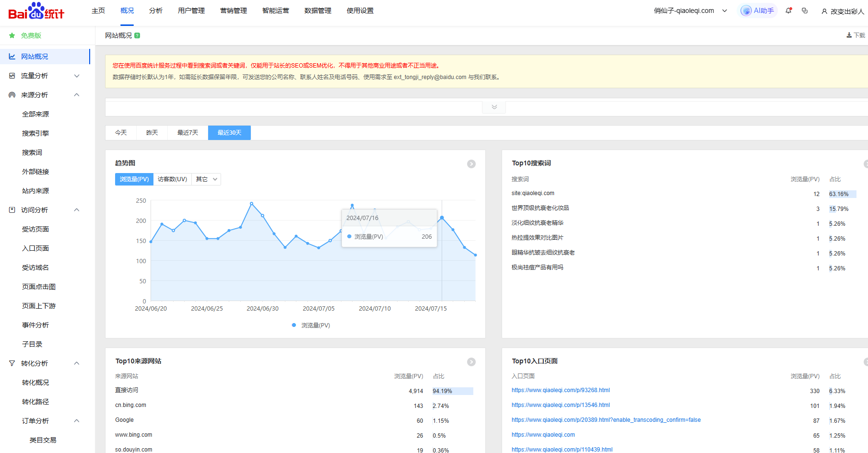The image size is (868, 453).
Task: Open entry page link p/13546.html
Action: pyautogui.click(x=561, y=405)
